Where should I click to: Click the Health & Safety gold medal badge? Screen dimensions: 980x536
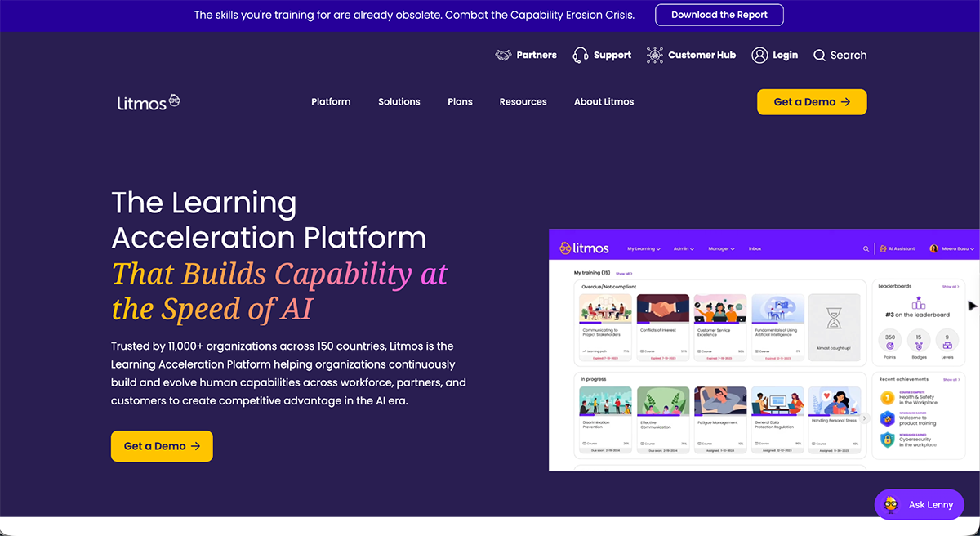tap(888, 398)
